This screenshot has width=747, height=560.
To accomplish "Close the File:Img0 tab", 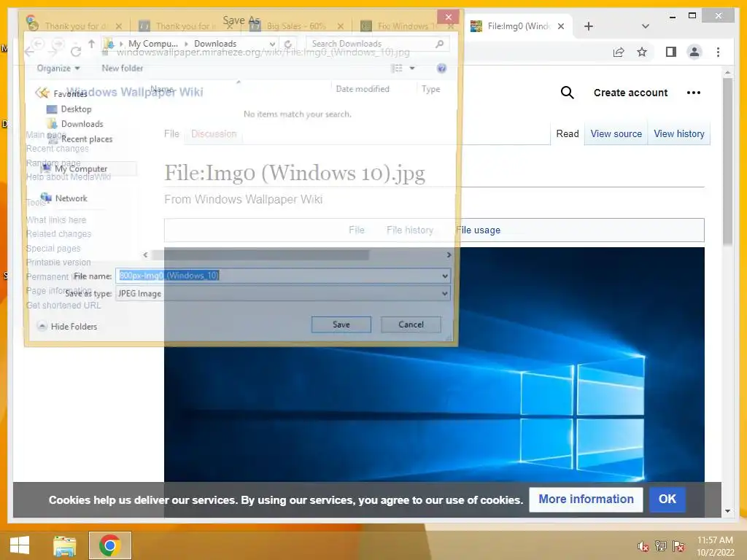I will pyautogui.click(x=561, y=26).
